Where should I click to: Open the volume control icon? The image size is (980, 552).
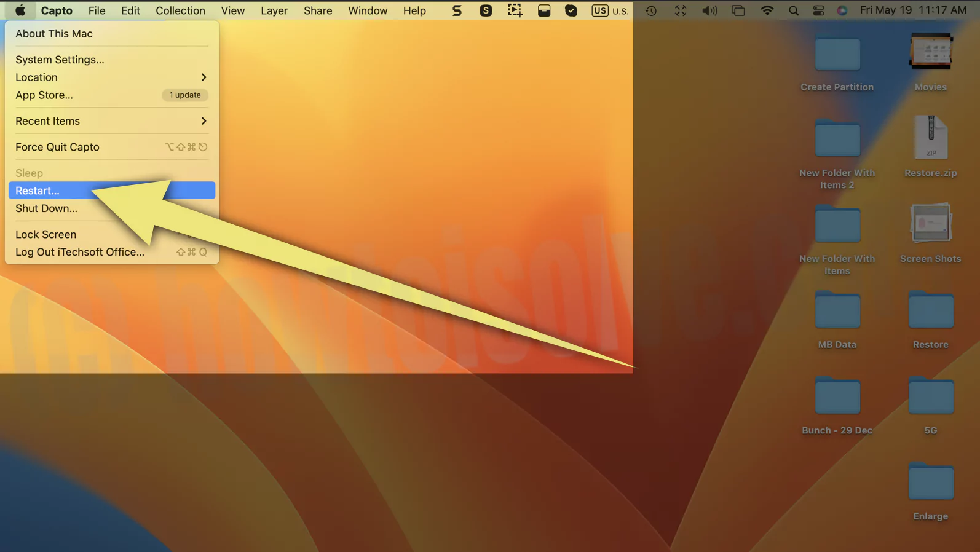(709, 10)
